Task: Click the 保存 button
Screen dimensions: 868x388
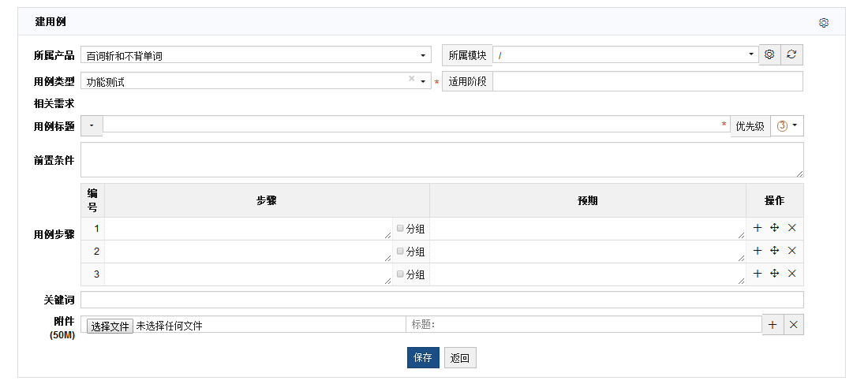Action: click(x=423, y=358)
